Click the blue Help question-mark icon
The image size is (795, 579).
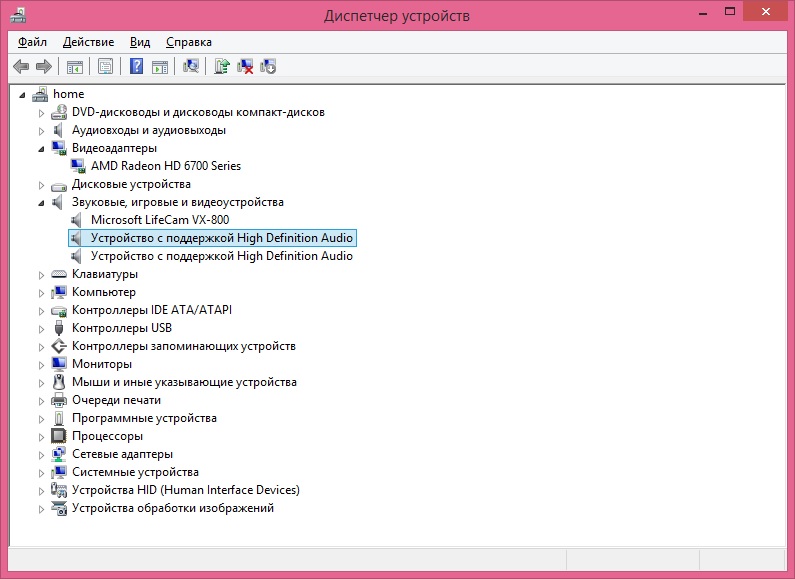(137, 66)
